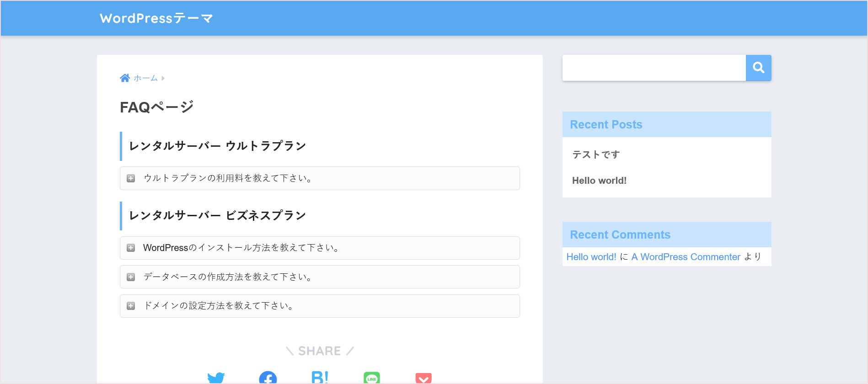Open the WordPressテーマ site title link
Image resolution: width=868 pixels, height=384 pixels.
pyautogui.click(x=156, y=18)
